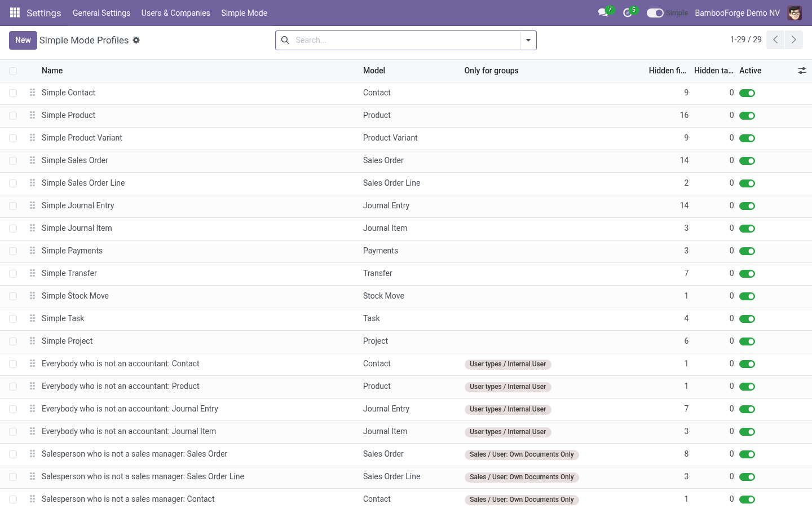The image size is (812, 508).
Task: Tick the select-all checkbox in the table header
Action: tap(13, 71)
